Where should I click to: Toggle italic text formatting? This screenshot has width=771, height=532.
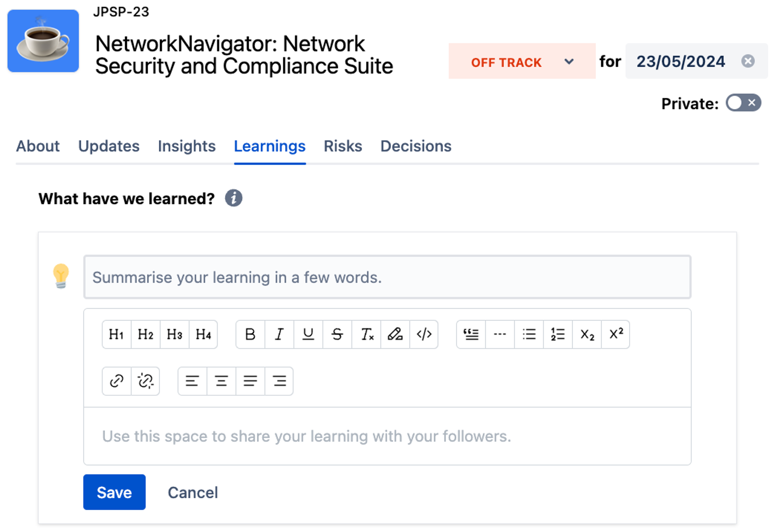279,334
